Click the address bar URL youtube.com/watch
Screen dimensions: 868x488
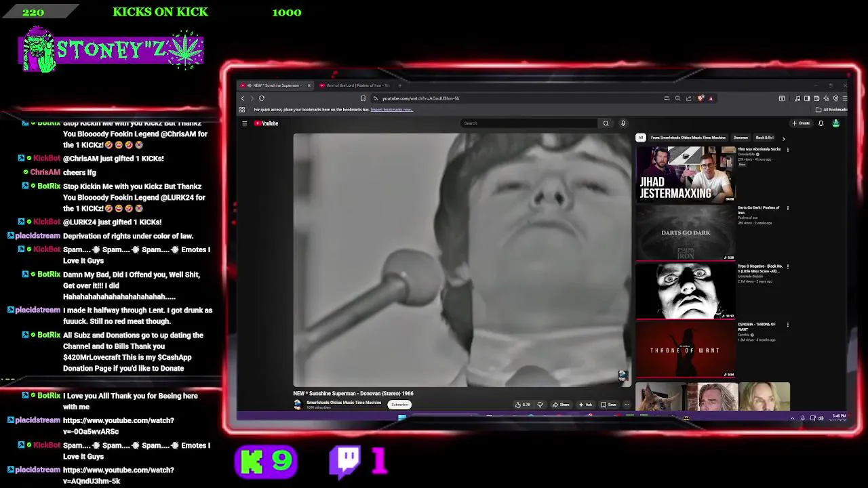pyautogui.click(x=420, y=98)
